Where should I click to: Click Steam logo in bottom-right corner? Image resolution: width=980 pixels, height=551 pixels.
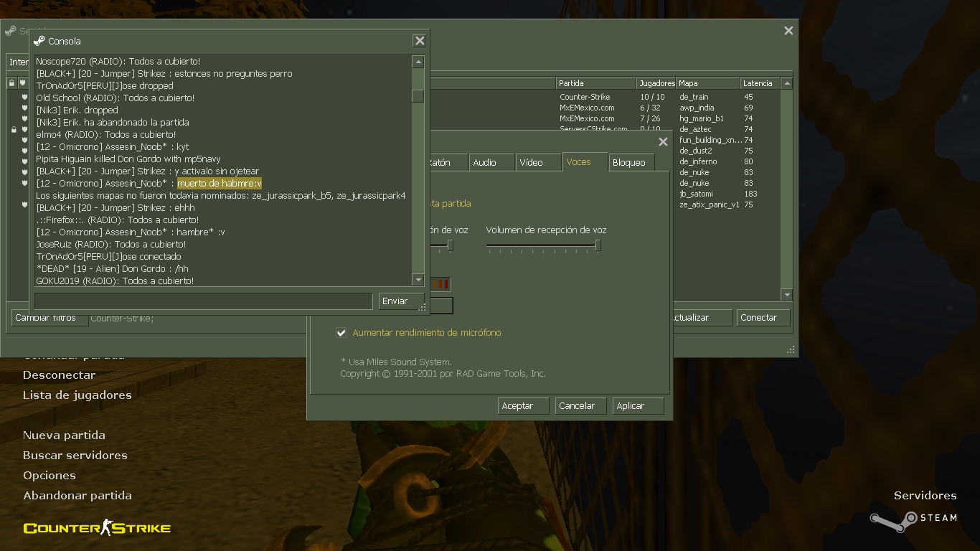click(x=894, y=521)
